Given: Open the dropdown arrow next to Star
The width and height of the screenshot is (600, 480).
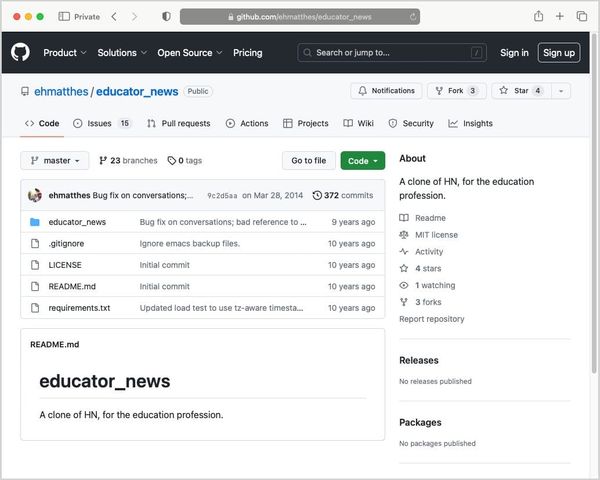Looking at the screenshot, I should pos(561,91).
